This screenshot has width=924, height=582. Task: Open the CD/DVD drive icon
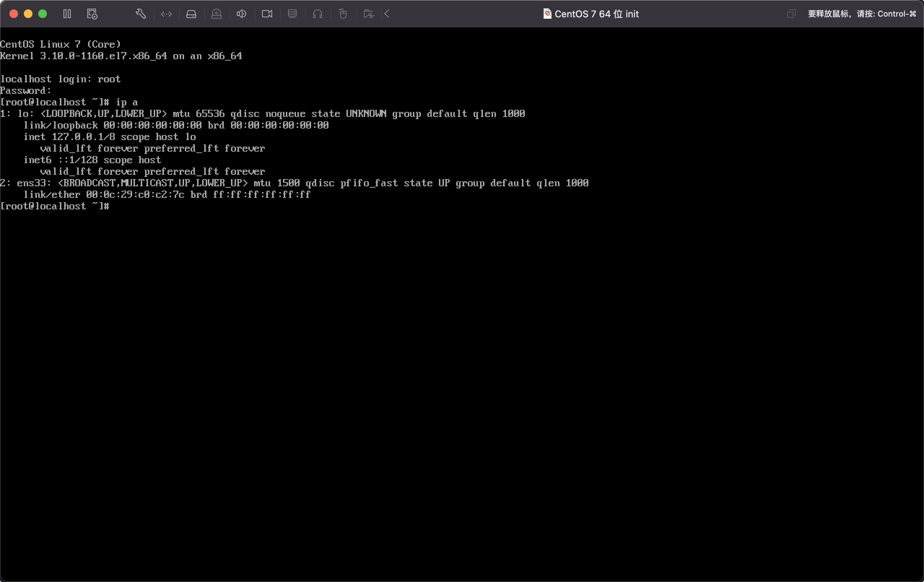[x=217, y=14]
